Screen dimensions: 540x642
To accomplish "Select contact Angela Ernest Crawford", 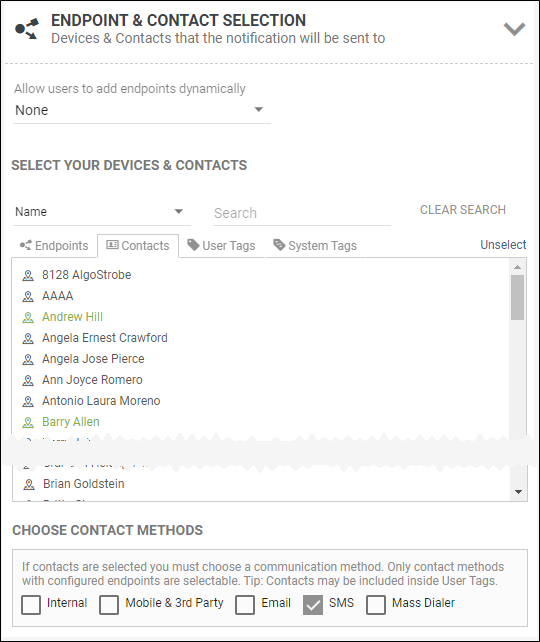I will point(105,337).
